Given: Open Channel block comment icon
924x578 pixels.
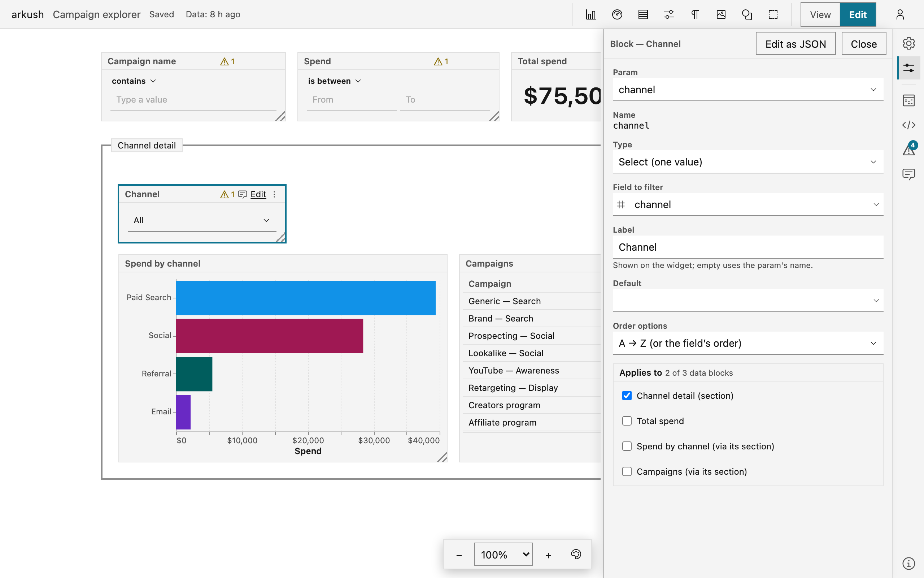Looking at the screenshot, I should click(243, 195).
